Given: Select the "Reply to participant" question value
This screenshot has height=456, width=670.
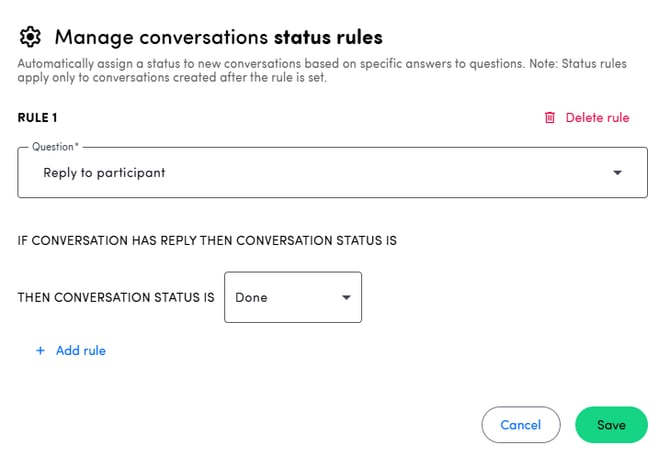Looking at the screenshot, I should click(104, 173).
